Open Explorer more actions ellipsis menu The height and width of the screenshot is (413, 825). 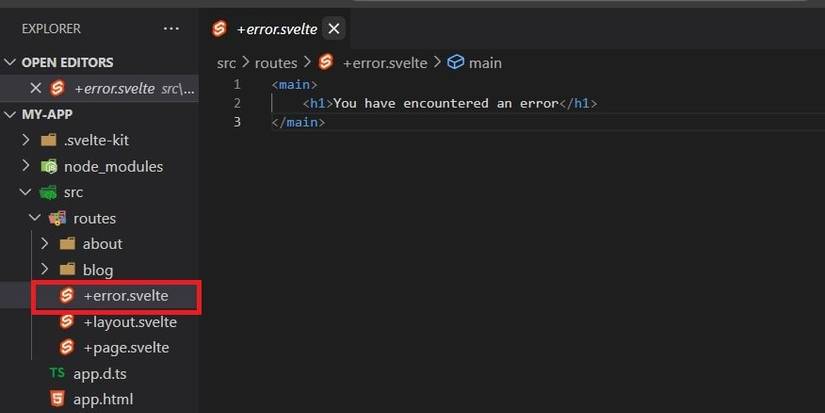[171, 28]
